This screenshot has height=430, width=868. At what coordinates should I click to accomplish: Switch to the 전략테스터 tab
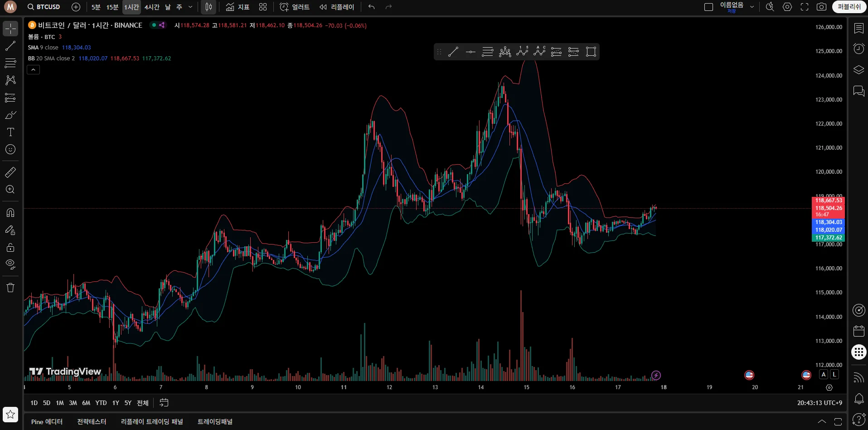pos(92,422)
